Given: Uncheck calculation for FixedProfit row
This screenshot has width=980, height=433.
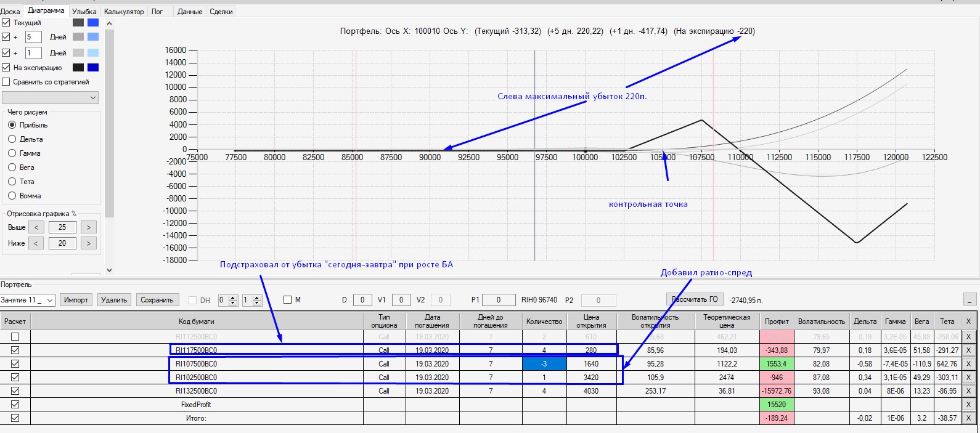Looking at the screenshot, I should (15, 405).
